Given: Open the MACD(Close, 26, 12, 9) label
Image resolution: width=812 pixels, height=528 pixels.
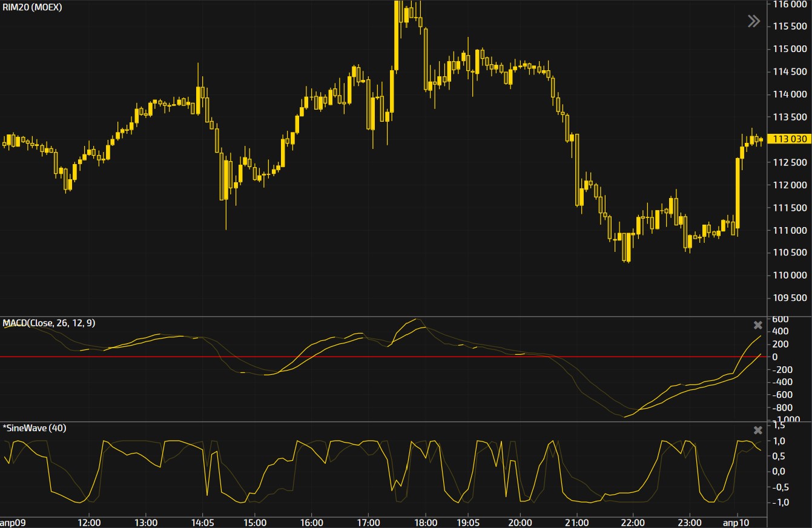Looking at the screenshot, I should click(x=49, y=323).
